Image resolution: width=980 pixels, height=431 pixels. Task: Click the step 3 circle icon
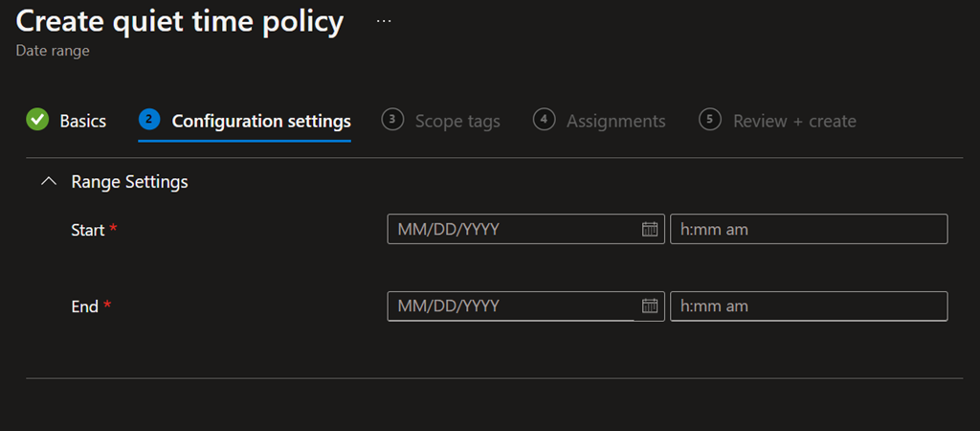pos(391,120)
